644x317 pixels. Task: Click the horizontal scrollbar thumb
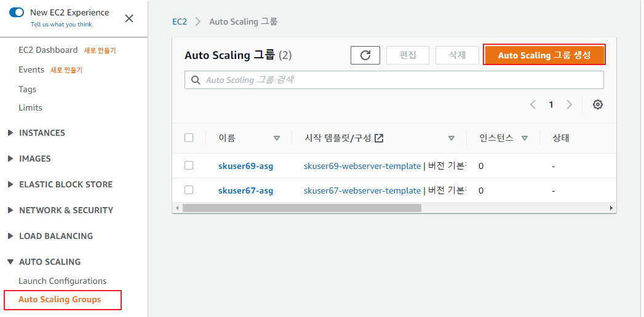point(302,208)
